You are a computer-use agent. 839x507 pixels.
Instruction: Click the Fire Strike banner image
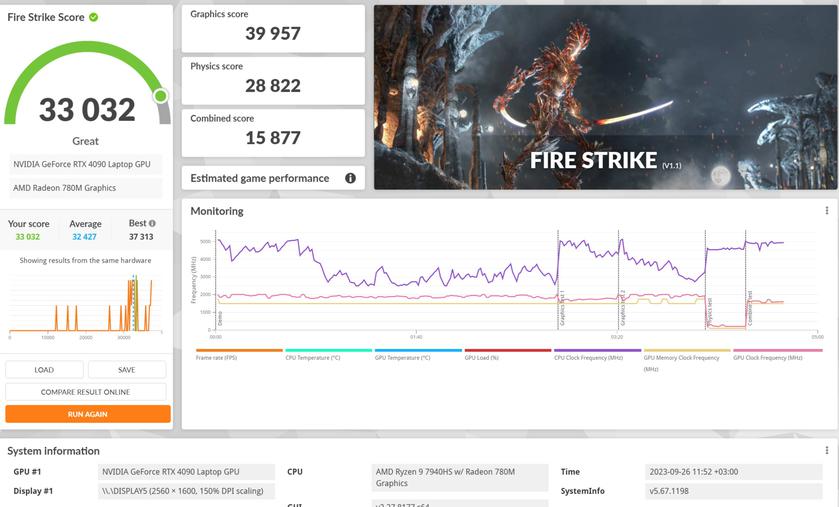tap(606, 97)
